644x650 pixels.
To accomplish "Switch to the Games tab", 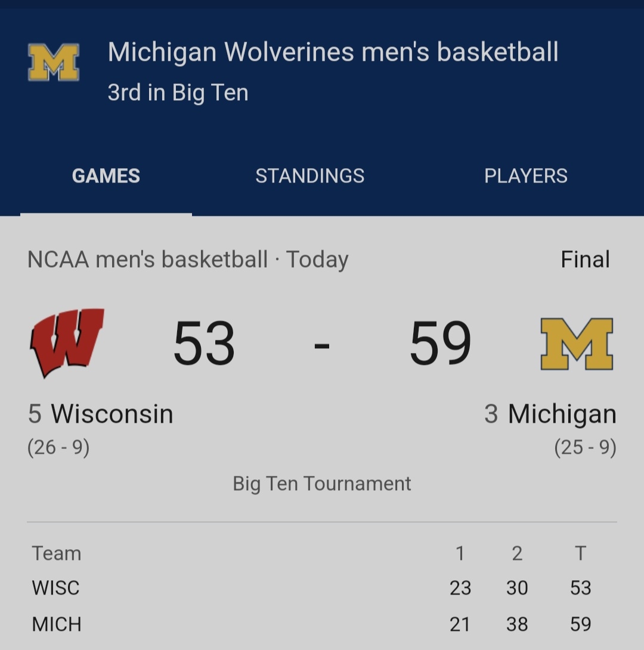I will point(106,176).
